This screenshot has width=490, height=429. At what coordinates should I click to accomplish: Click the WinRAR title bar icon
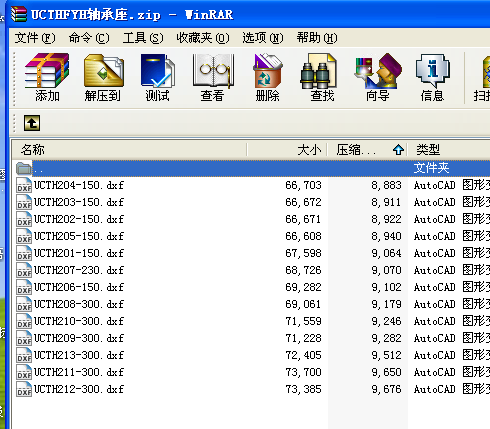tap(19, 14)
